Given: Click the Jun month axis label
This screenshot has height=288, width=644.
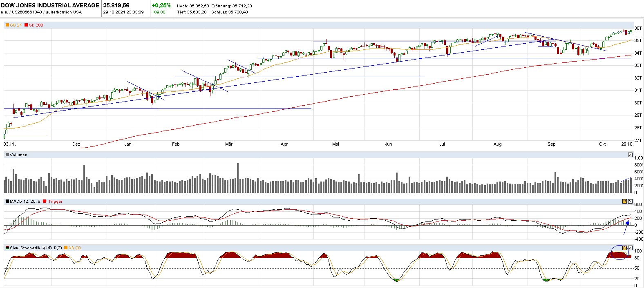Looking at the screenshot, I should [x=389, y=144].
